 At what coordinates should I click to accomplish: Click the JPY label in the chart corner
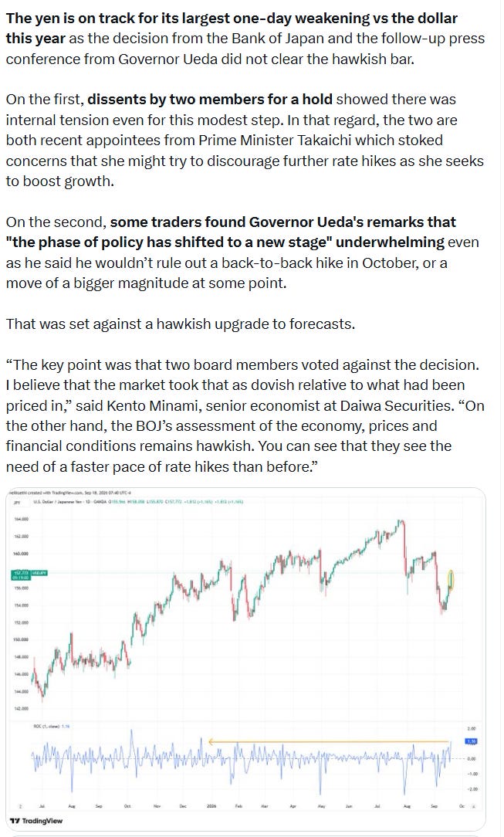(x=16, y=502)
